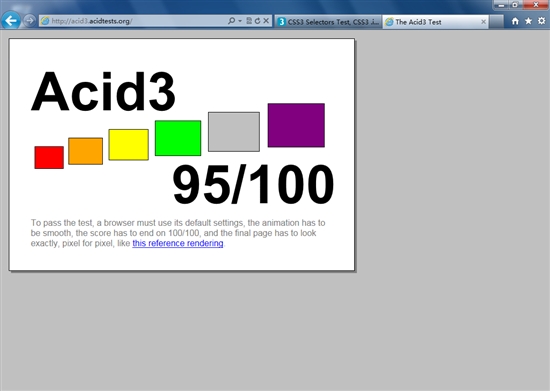This screenshot has height=391, width=550.
Task: Click the Acid3 heading
Action: [x=103, y=91]
